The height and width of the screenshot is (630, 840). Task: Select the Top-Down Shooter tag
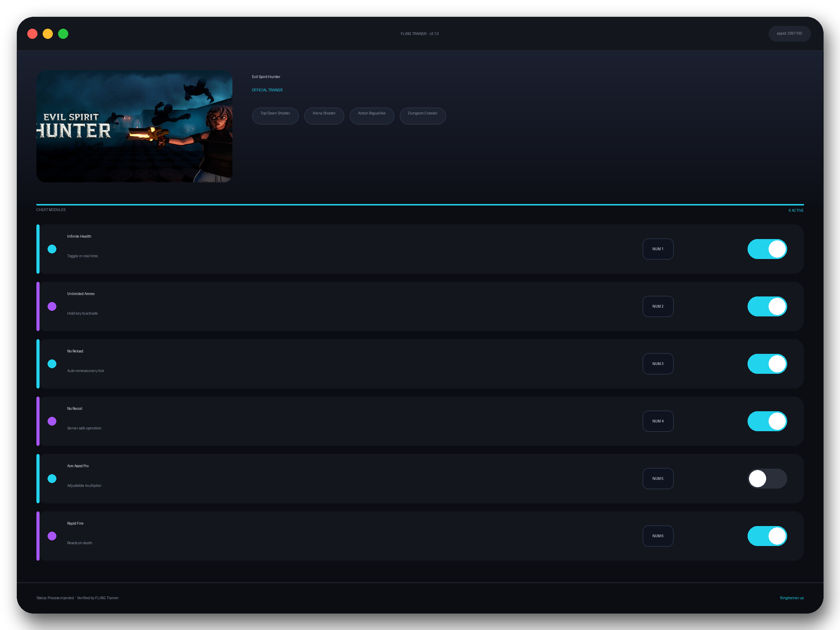coord(275,116)
